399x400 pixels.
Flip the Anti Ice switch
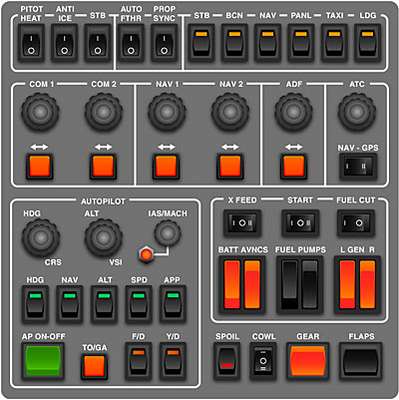click(64, 43)
